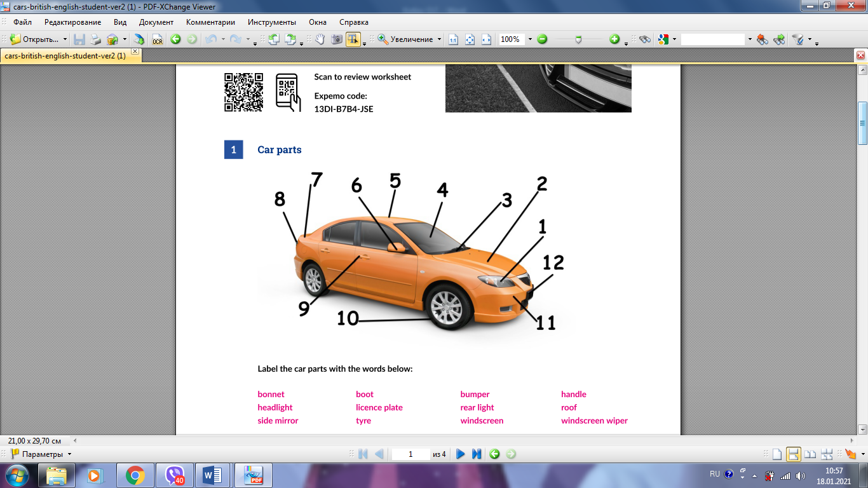Click the Save floppy disk icon

click(x=79, y=39)
